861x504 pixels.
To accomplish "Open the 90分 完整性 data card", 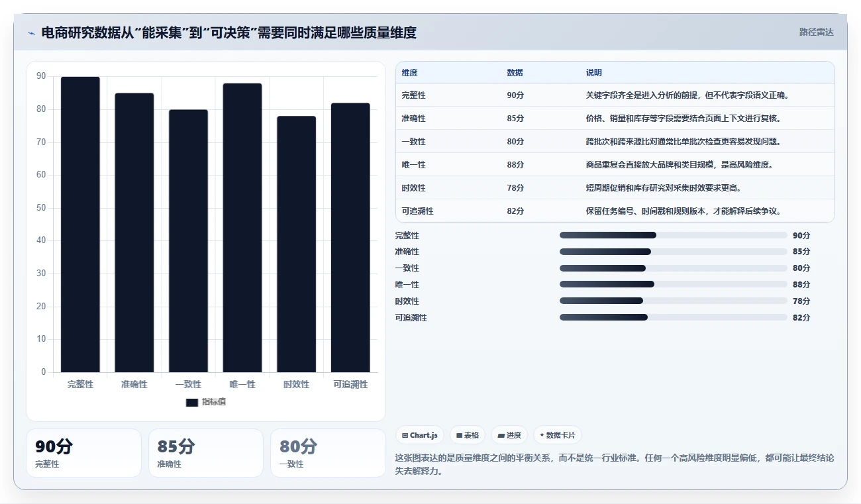I will 83,453.
